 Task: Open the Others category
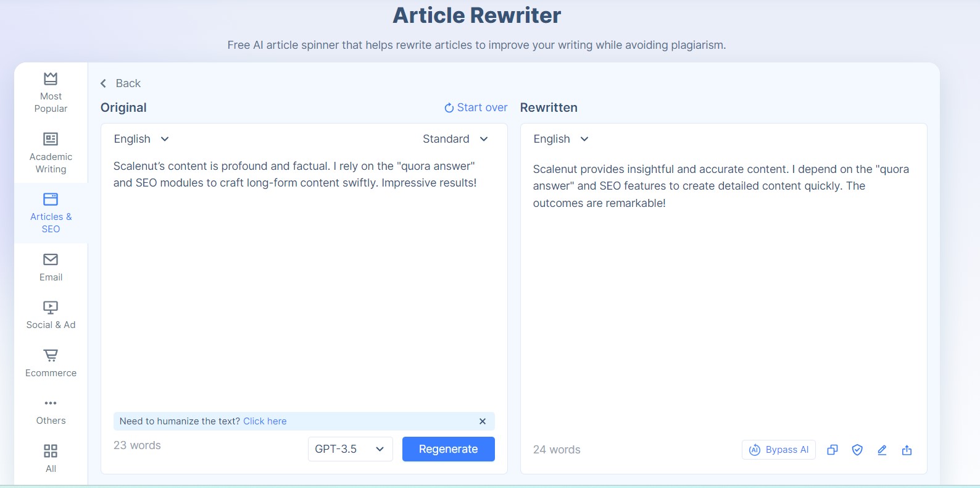pos(51,411)
